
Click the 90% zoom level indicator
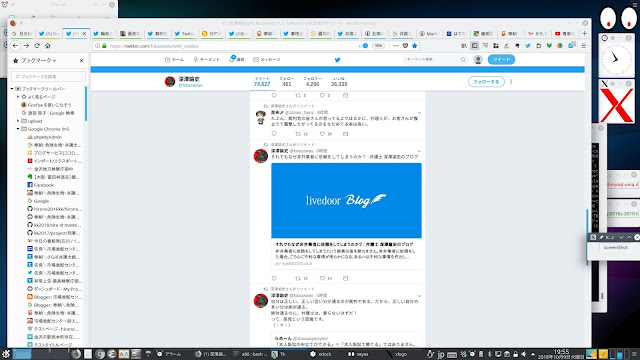click(378, 46)
